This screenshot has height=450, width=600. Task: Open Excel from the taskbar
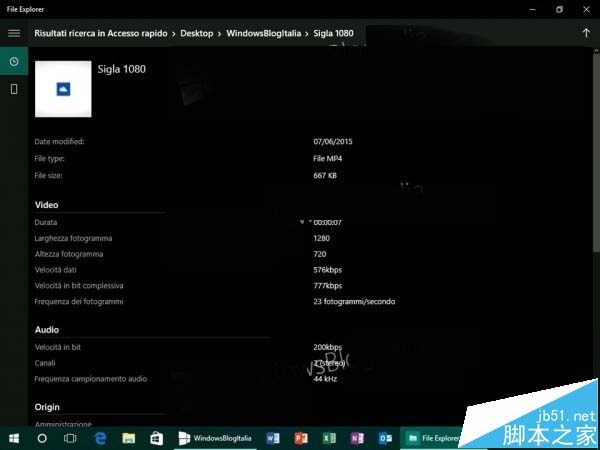(329, 439)
